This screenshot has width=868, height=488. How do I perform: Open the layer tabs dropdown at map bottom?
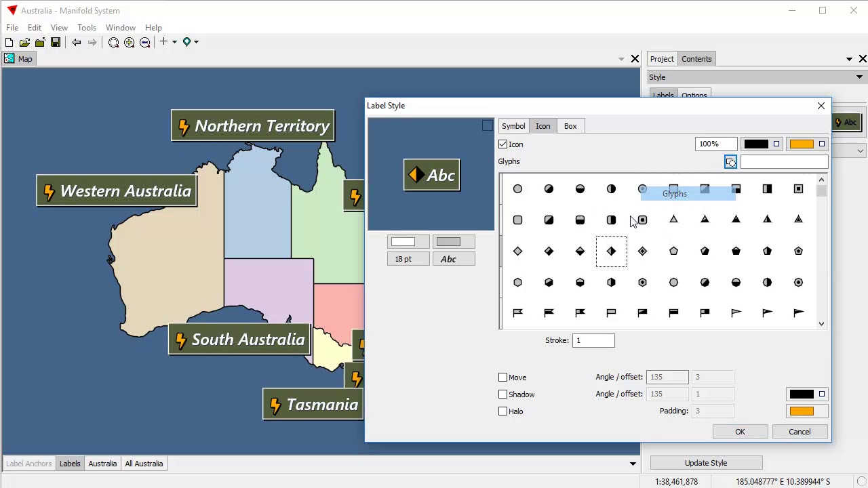(633, 464)
